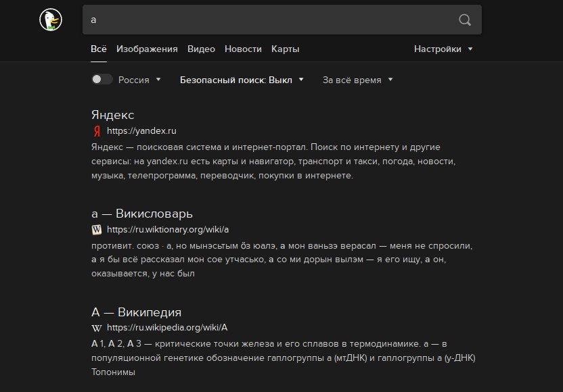Click the Яндекс result description text
The width and height of the screenshot is (563, 392).
(x=273, y=162)
